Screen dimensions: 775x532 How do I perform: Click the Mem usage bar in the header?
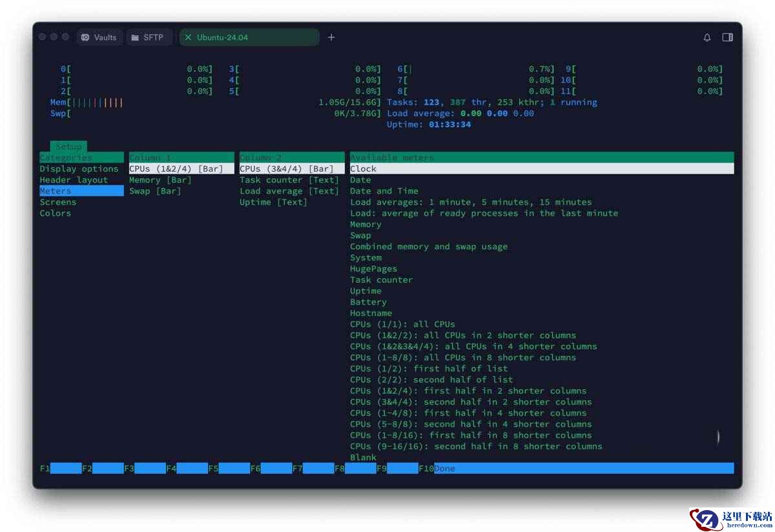[x=216, y=103]
